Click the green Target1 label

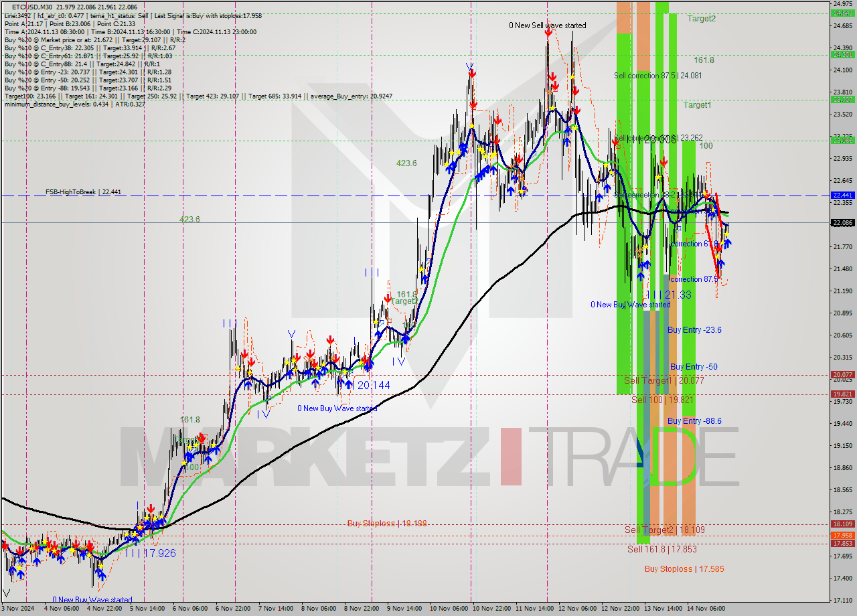(697, 105)
